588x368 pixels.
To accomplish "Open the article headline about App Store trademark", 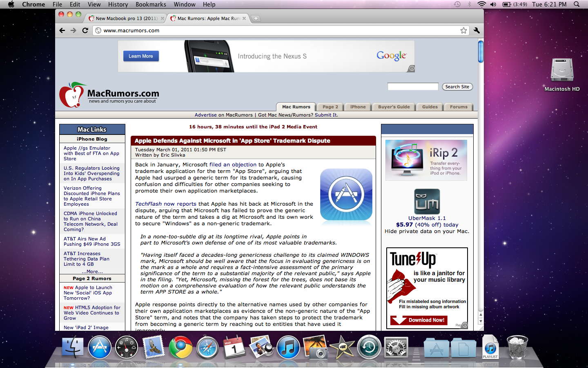I will [x=232, y=141].
